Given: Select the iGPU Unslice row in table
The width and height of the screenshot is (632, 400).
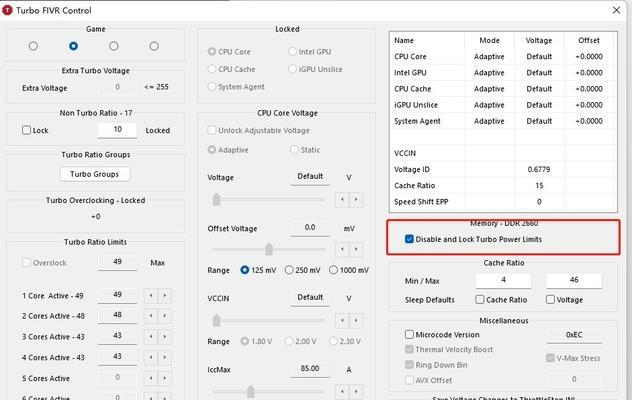Looking at the screenshot, I should click(x=503, y=105).
